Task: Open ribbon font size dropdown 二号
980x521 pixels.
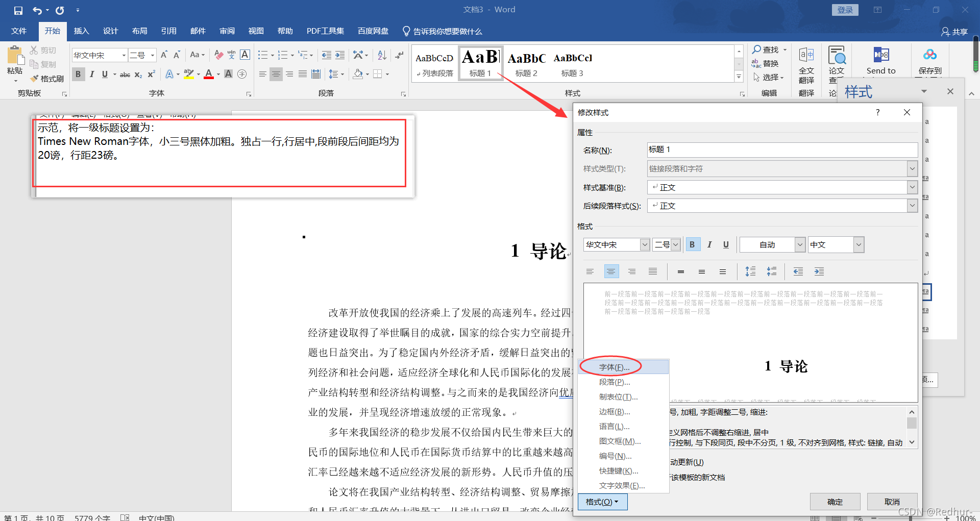Action: [x=152, y=55]
